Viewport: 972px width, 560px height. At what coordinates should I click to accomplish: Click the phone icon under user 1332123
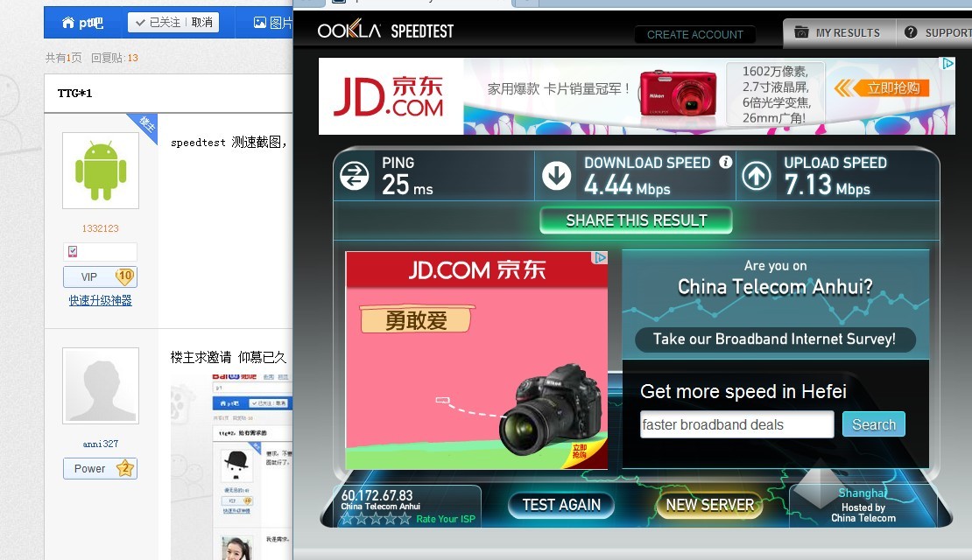[x=73, y=251]
